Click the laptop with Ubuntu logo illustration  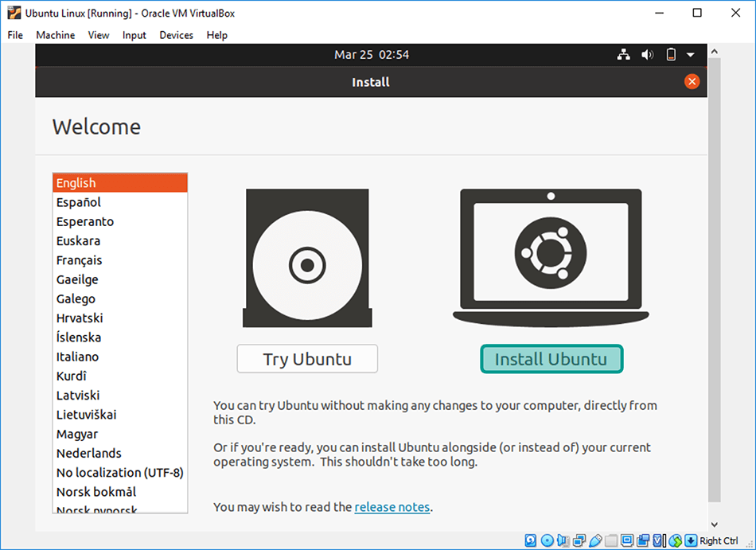click(551, 258)
